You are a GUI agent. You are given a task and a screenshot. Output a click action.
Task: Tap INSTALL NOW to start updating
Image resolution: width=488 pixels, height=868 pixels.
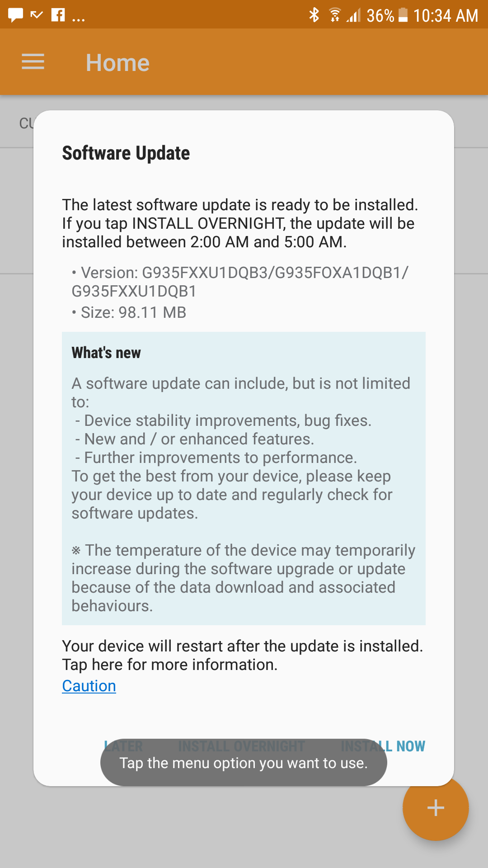383,746
